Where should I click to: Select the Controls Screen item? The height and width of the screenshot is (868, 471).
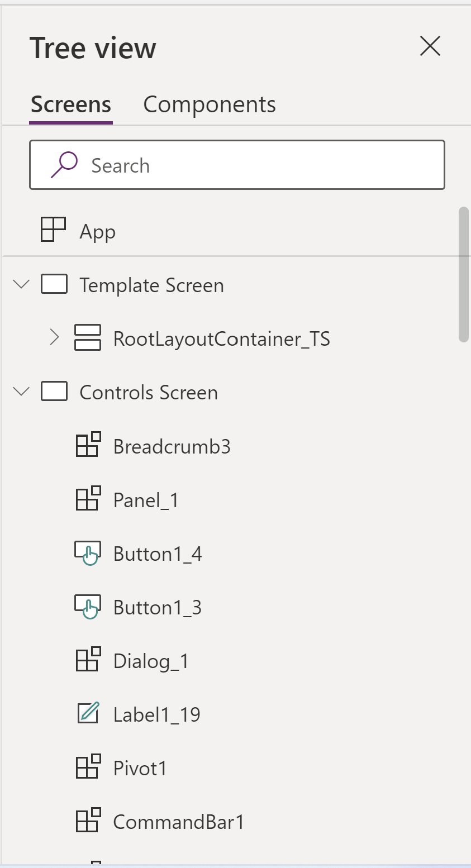(x=149, y=393)
